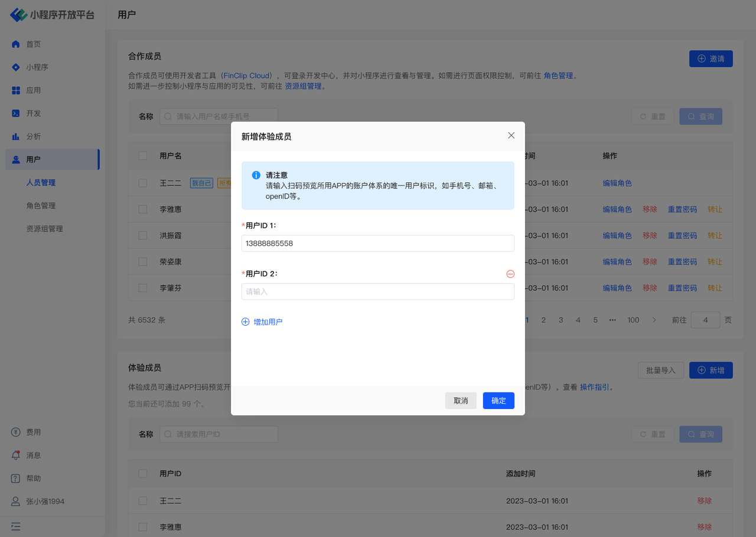Check the select-all box in 体验成员 table header
Screen dimensions: 756x537
point(143,473)
